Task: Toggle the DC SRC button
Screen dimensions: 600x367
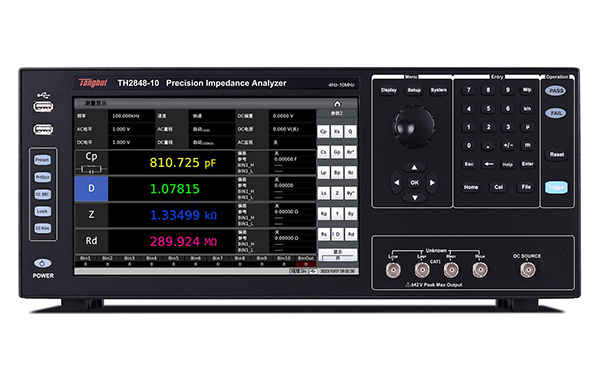Action: click(42, 194)
